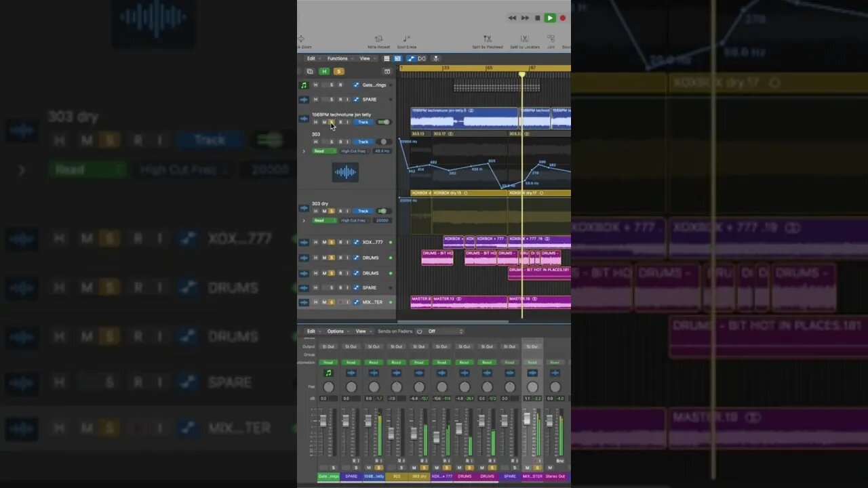Click the list view icon in tracks menu bar
This screenshot has width=868, height=488.
pyautogui.click(x=398, y=59)
